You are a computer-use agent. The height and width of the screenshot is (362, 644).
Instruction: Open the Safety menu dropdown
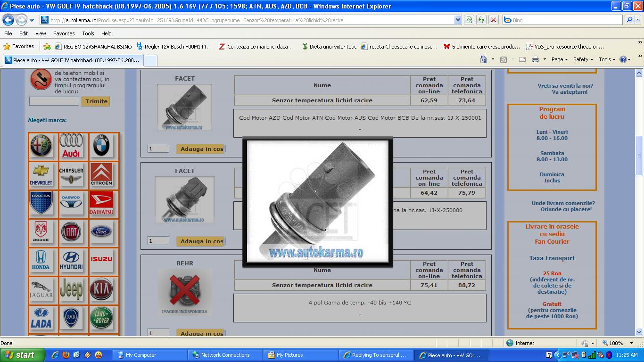coord(583,59)
